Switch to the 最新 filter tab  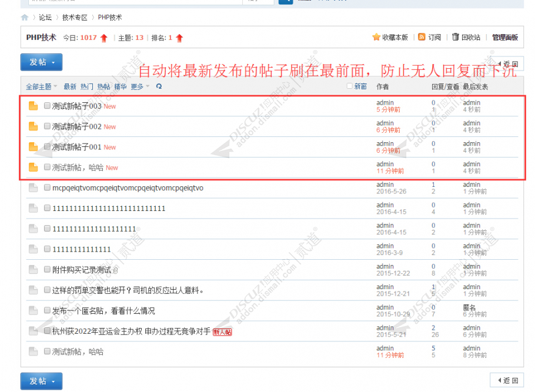70,86
